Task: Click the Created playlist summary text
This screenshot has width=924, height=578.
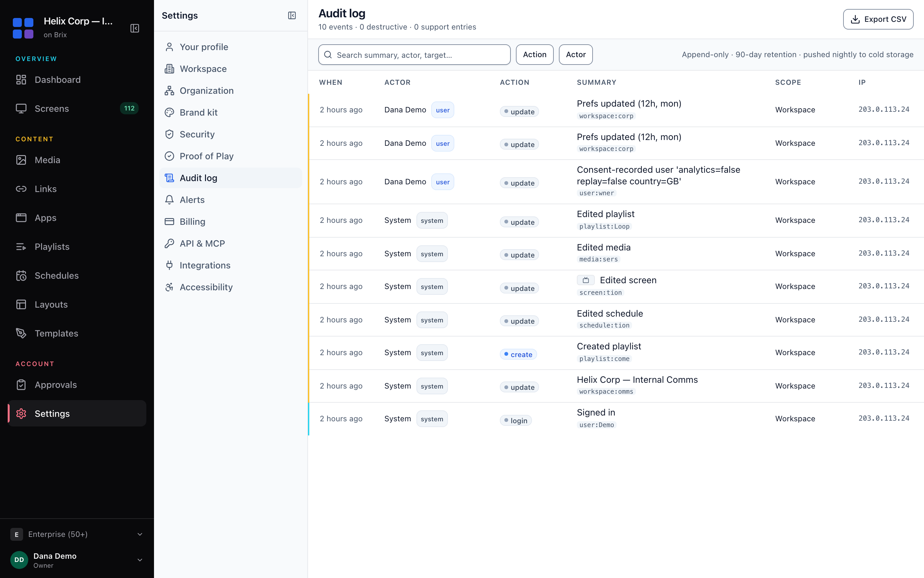Action: 609,346
